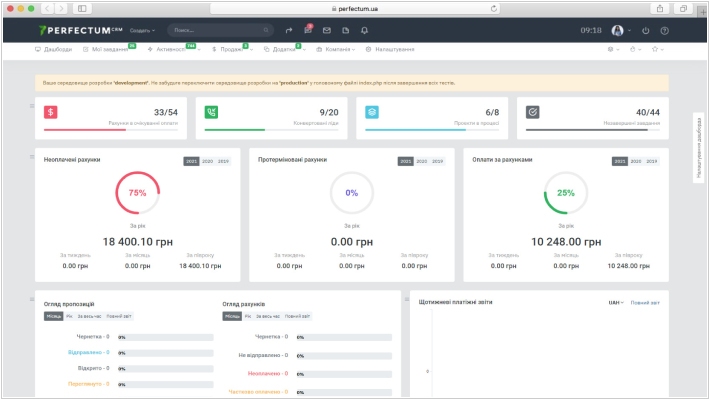709x399 pixels.
Task: Expand the Продажі menu
Action: tap(232, 49)
